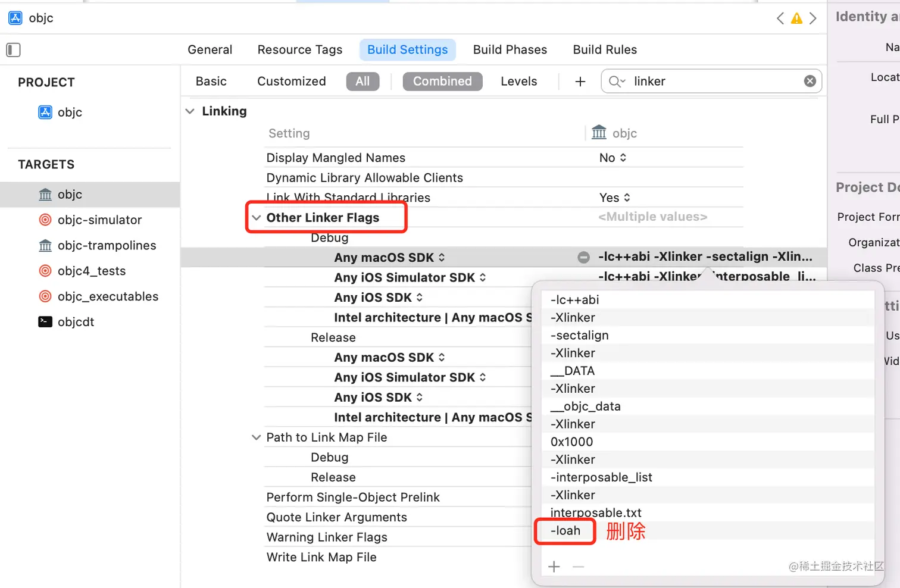Select the objc_executables target

(x=99, y=297)
